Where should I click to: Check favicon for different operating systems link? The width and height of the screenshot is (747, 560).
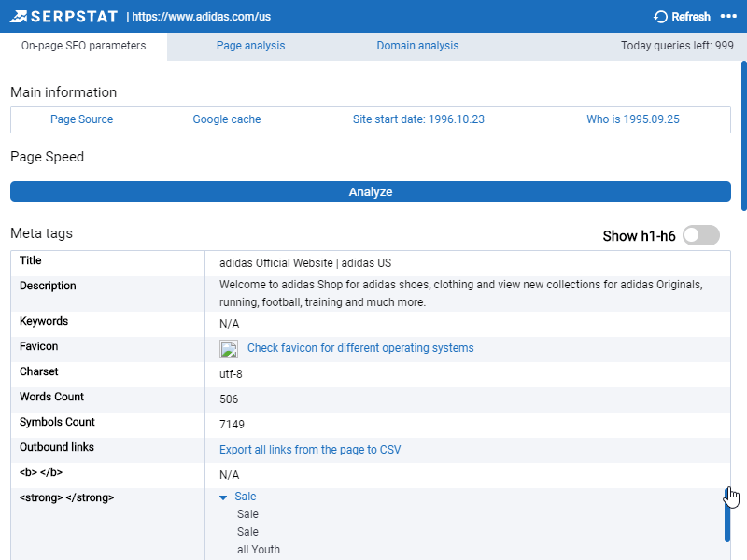pos(360,348)
